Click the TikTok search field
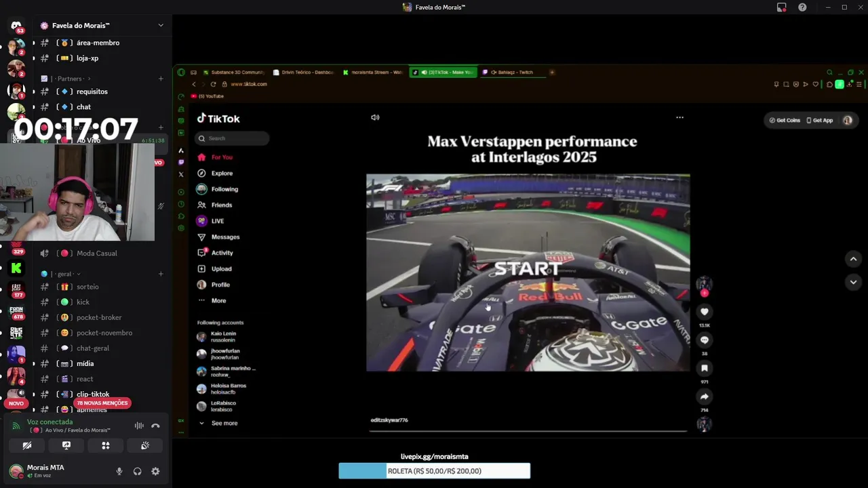Screen dimensions: 868x488 pos(233,138)
